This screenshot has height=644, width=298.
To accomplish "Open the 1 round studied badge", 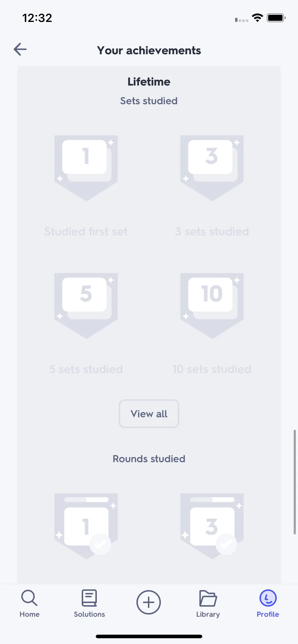I will coord(86,526).
